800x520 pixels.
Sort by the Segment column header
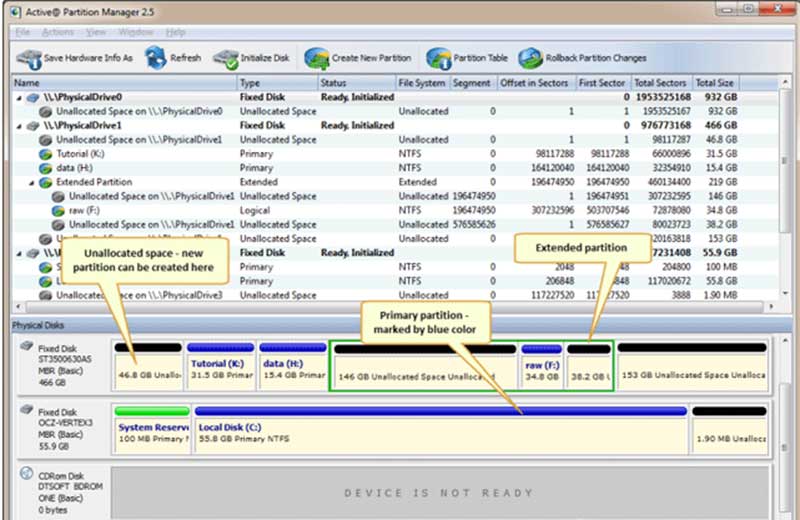(473, 83)
